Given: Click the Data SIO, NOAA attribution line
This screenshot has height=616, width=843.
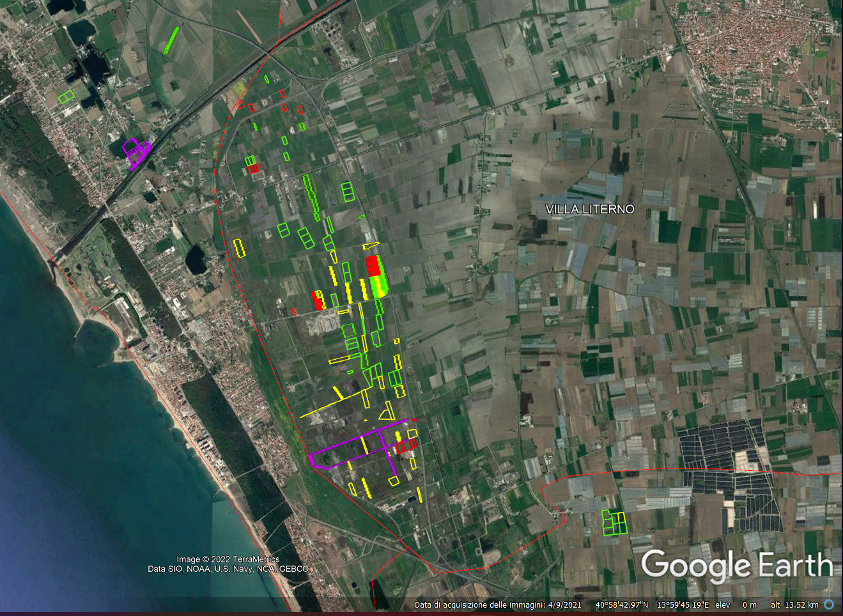Looking at the screenshot, I should click(228, 569).
